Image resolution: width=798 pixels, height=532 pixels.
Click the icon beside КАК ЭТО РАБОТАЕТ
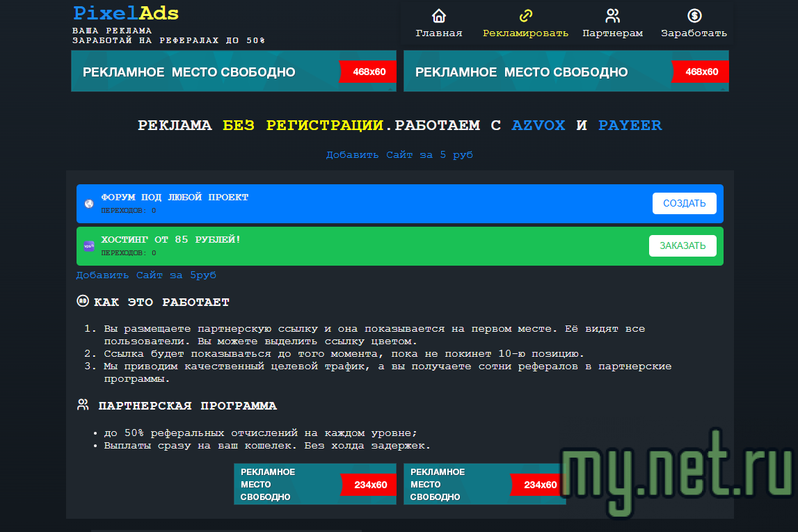click(x=83, y=301)
